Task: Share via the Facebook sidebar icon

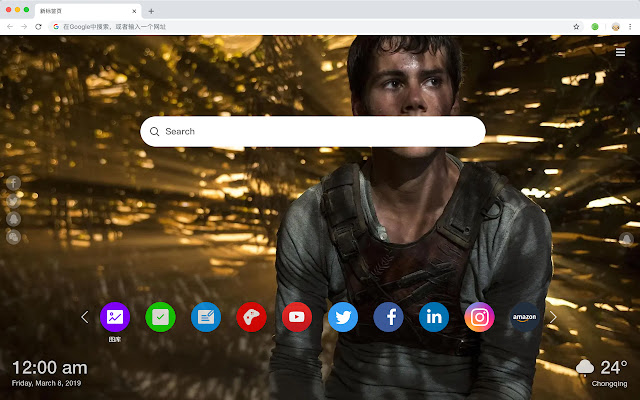Action: tap(14, 183)
